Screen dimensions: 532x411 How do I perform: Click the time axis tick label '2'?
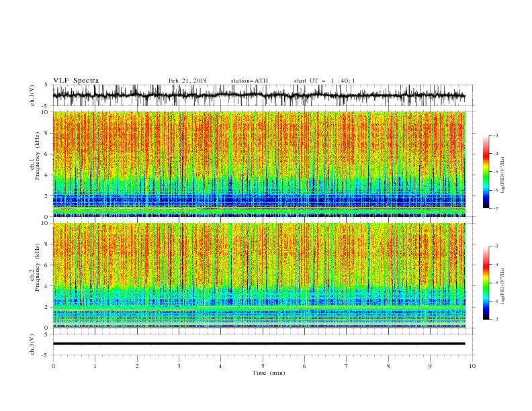(137, 366)
